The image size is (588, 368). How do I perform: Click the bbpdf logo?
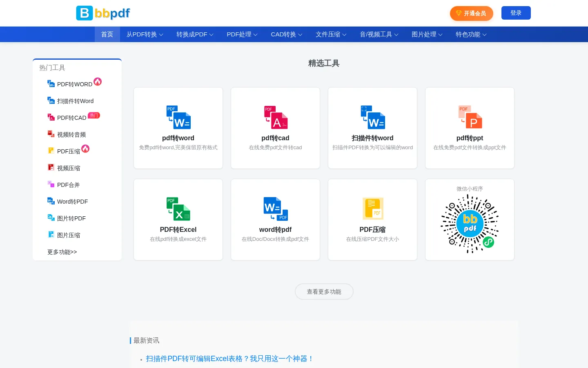[x=103, y=13]
